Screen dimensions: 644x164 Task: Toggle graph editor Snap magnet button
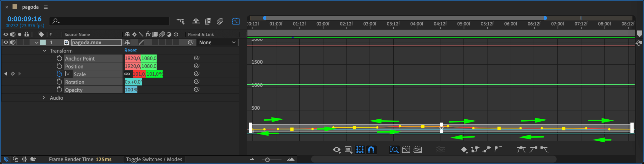(371, 150)
